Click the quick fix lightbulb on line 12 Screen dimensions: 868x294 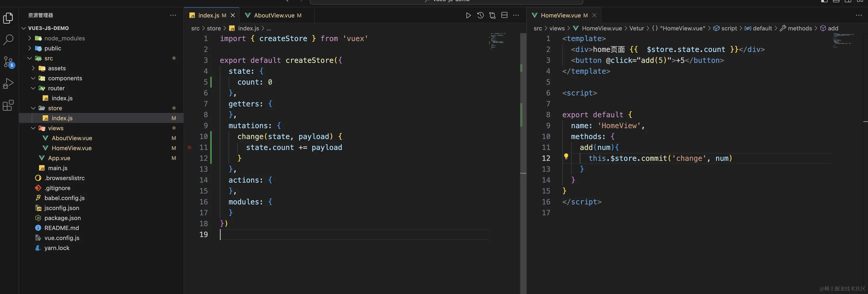pos(566,157)
